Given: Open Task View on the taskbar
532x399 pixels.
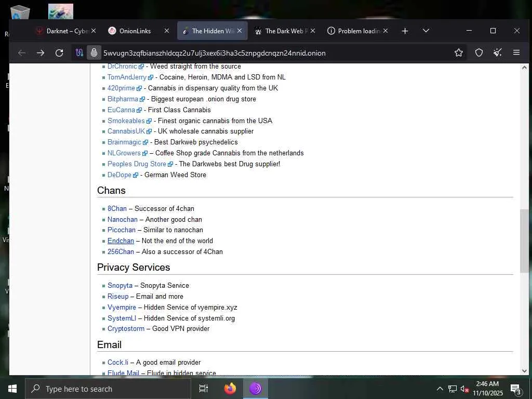Looking at the screenshot, I should (x=204, y=389).
